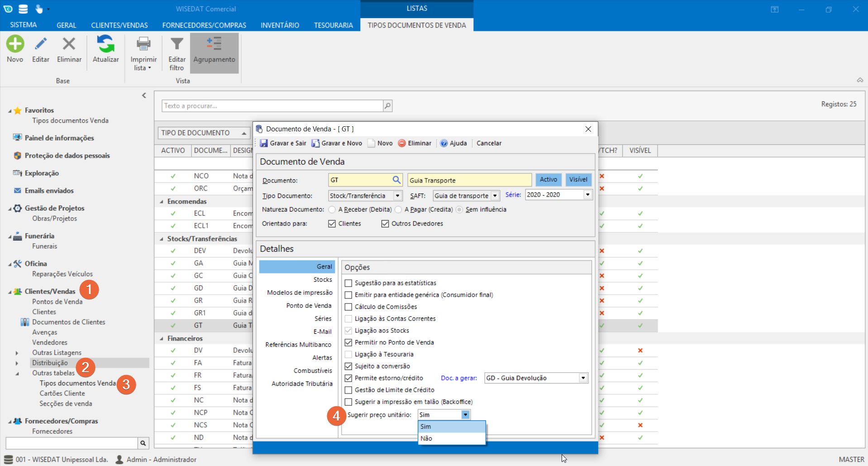Image resolution: width=868 pixels, height=466 pixels.
Task: Click the green Novo ribbon icon
Action: (15, 44)
